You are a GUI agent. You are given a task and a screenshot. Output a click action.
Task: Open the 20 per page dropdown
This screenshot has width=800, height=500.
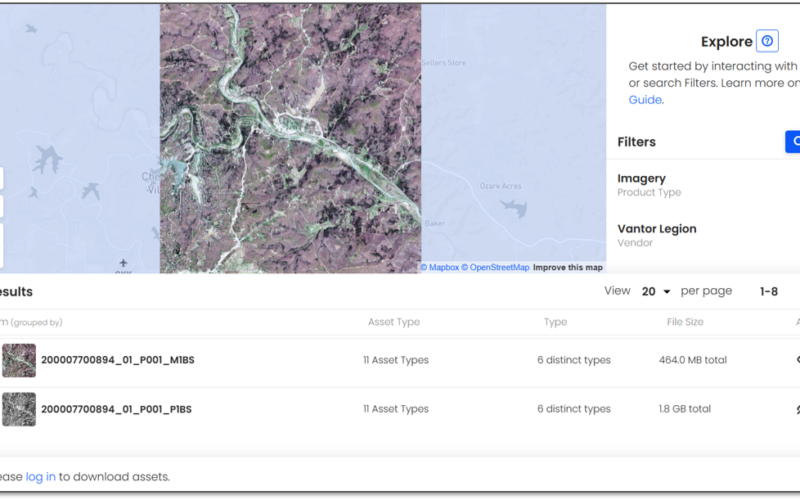click(x=656, y=291)
